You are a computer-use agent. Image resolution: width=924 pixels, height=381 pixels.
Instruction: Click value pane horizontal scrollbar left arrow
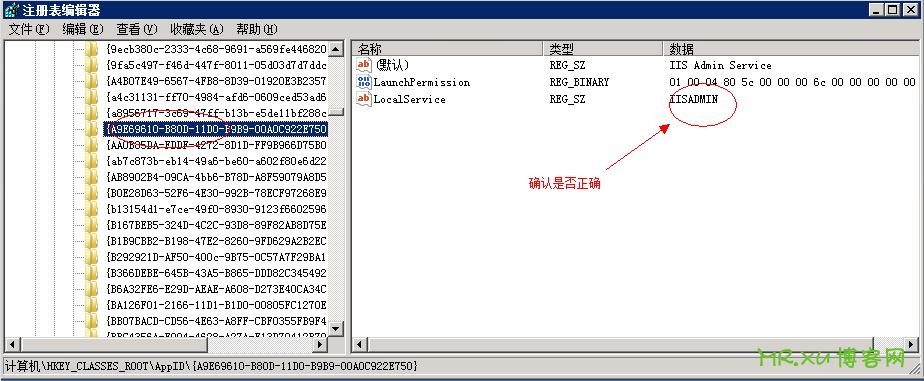click(x=359, y=344)
